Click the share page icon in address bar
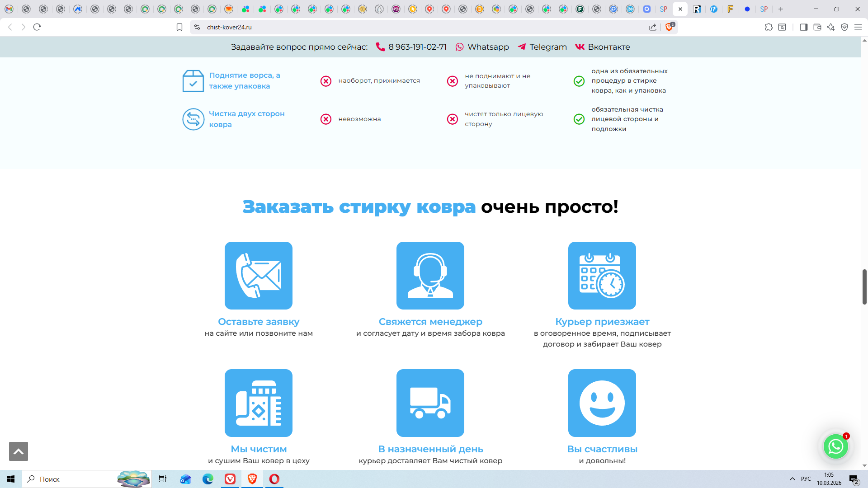Screen dimensions: 868x488 (653, 27)
